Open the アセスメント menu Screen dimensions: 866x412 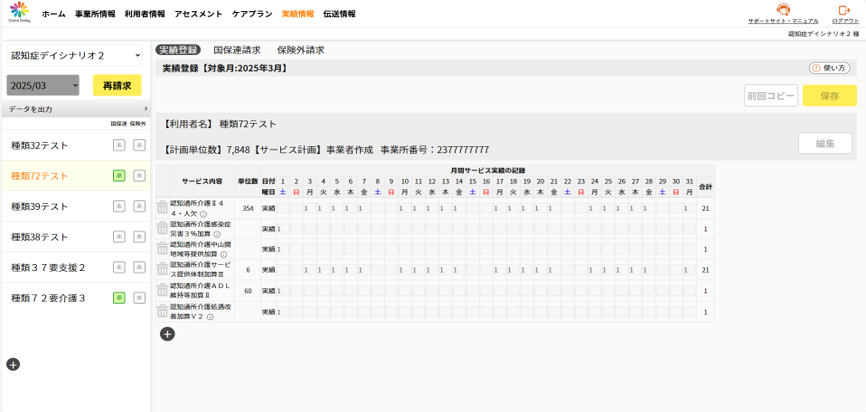198,14
